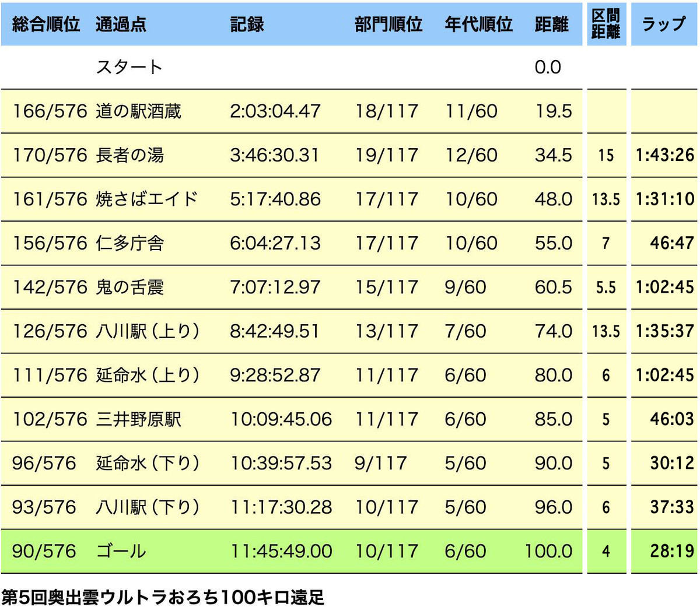The height and width of the screenshot is (607, 700).
Task: Click overall rank 126/576
Action: pyautogui.click(x=50, y=331)
